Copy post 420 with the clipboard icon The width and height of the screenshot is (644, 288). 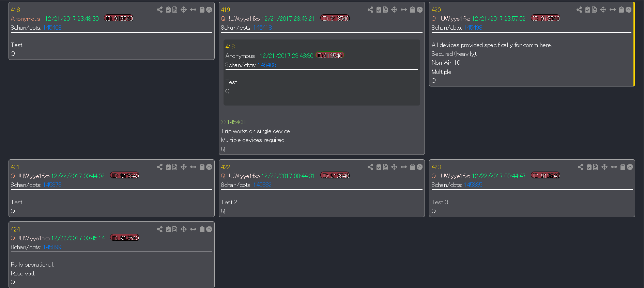(622, 10)
